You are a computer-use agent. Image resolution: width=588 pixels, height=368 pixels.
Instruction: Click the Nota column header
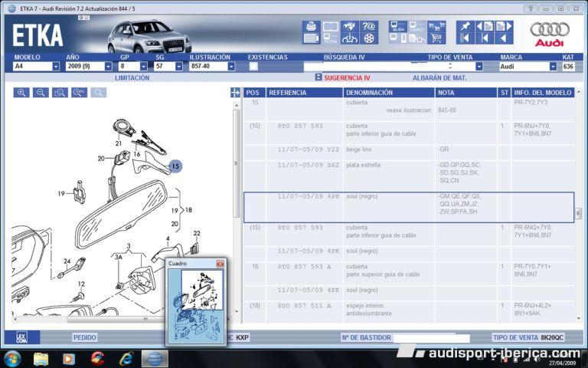point(466,93)
